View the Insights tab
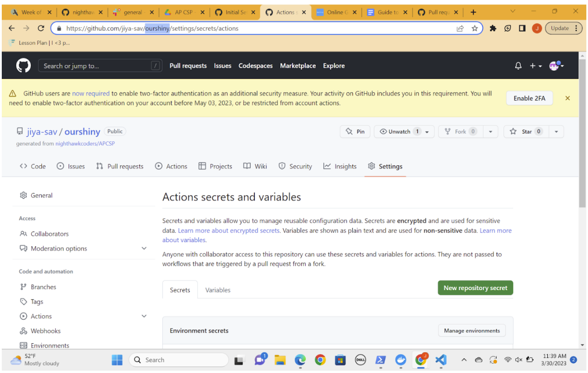Screen dimensions: 588x373 pos(340,166)
